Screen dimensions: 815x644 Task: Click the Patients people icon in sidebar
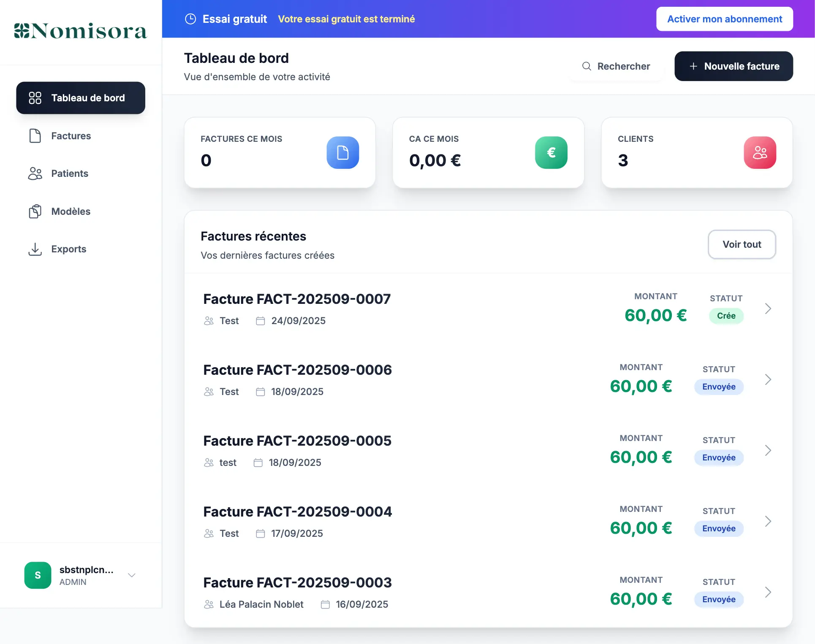click(x=35, y=173)
